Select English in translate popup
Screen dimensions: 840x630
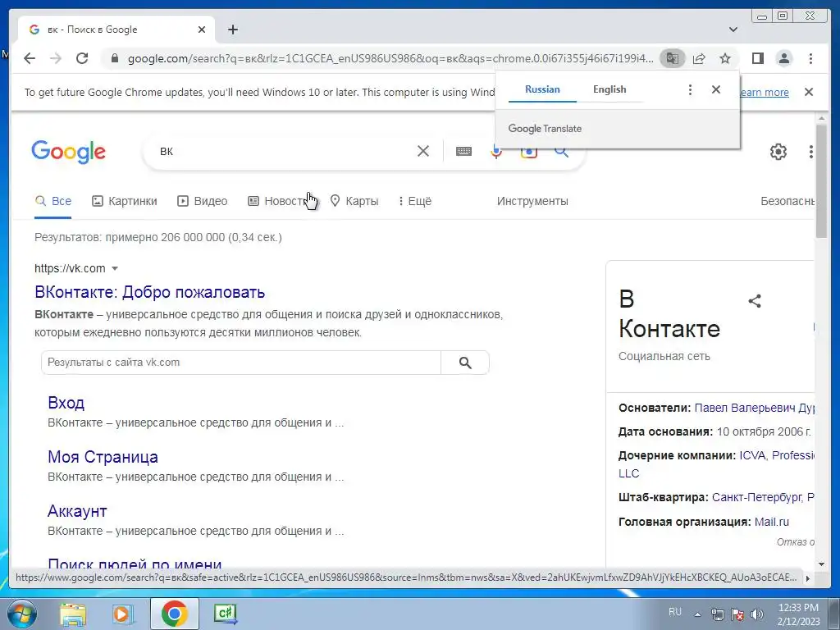609,89
